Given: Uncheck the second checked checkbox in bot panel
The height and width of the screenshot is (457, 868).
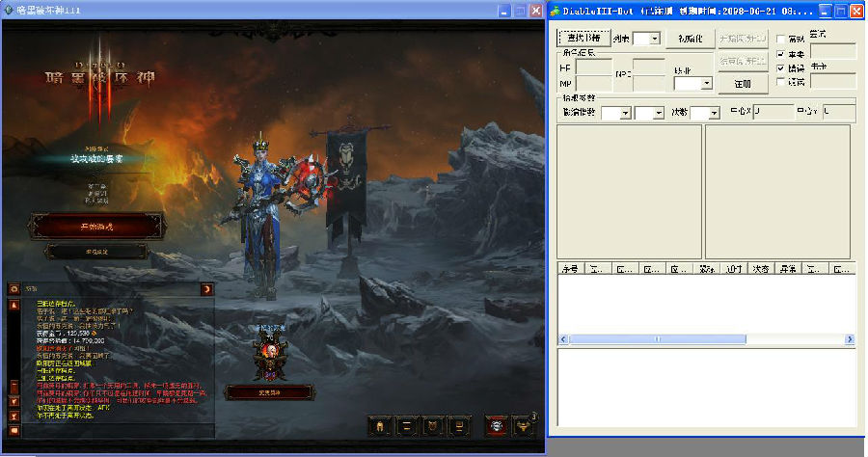Looking at the screenshot, I should pyautogui.click(x=781, y=68).
